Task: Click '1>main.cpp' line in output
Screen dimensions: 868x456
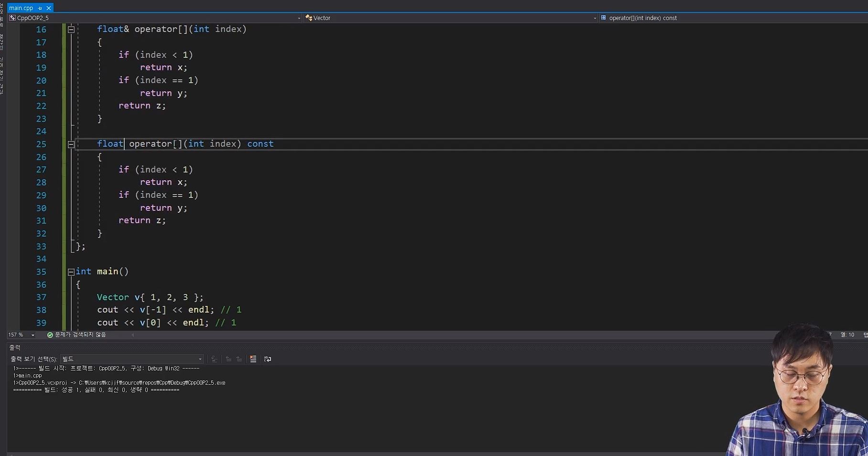Action: (27, 376)
